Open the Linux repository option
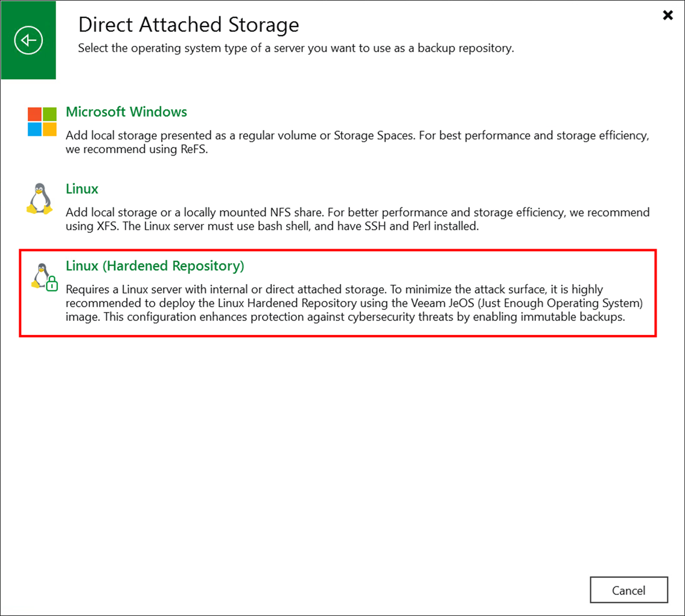Screen dimensions: 685x616 81,189
